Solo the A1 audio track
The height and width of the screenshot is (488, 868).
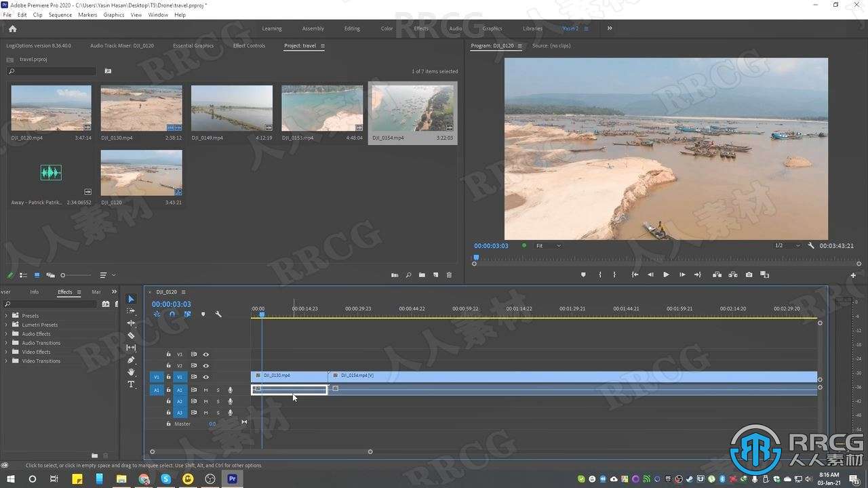[218, 390]
